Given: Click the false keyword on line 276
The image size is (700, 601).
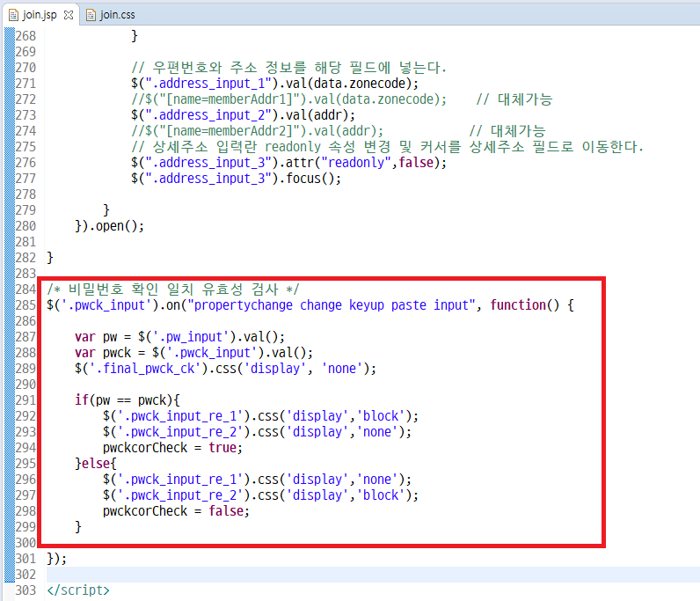Looking at the screenshot, I should point(416,163).
